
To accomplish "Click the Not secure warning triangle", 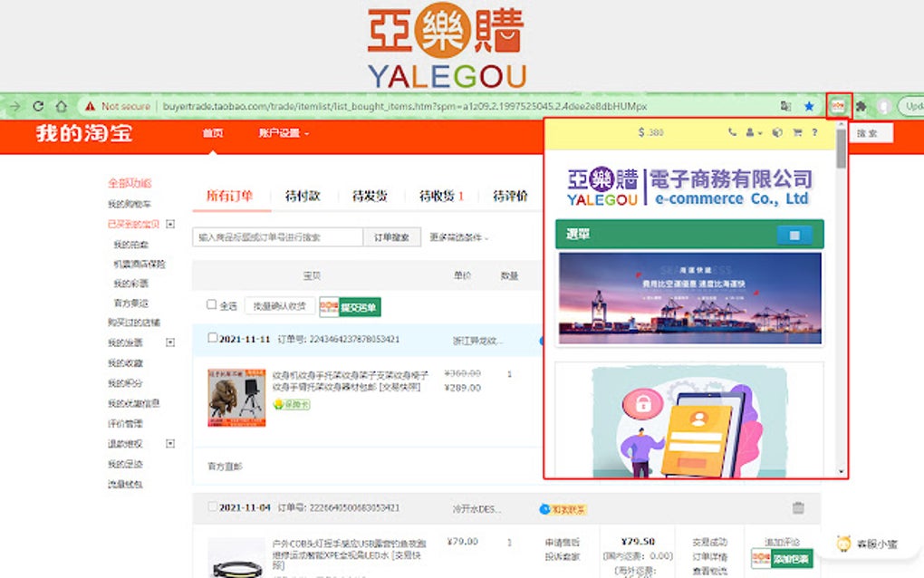I will 90,106.
